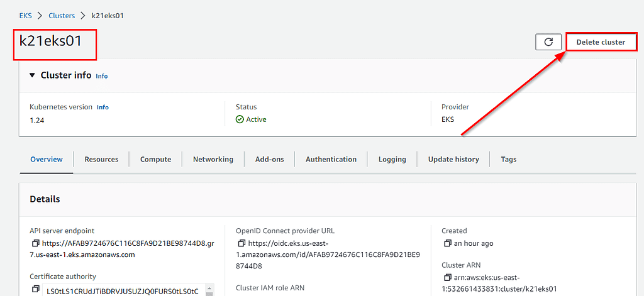The height and width of the screenshot is (296, 644).
Task: Collapse the Cluster info section
Action: click(x=33, y=75)
